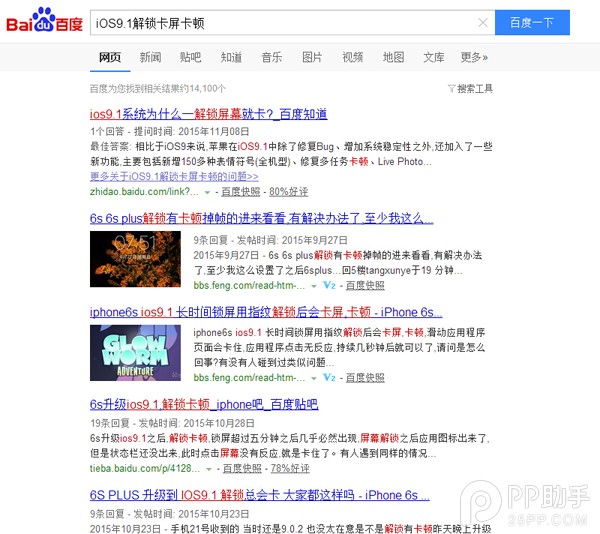The width and height of the screenshot is (600, 534).
Task: Open 百度快照 for tieba.baidu.com result
Action: coord(242,469)
